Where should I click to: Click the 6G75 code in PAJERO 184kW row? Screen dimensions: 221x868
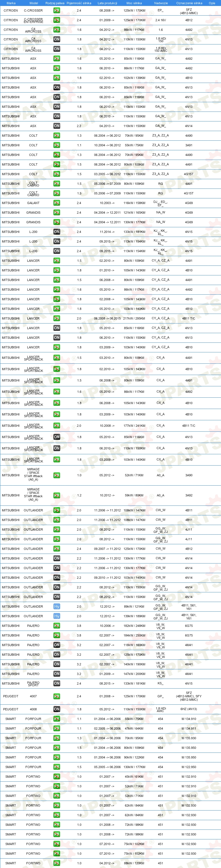(x=189, y=635)
